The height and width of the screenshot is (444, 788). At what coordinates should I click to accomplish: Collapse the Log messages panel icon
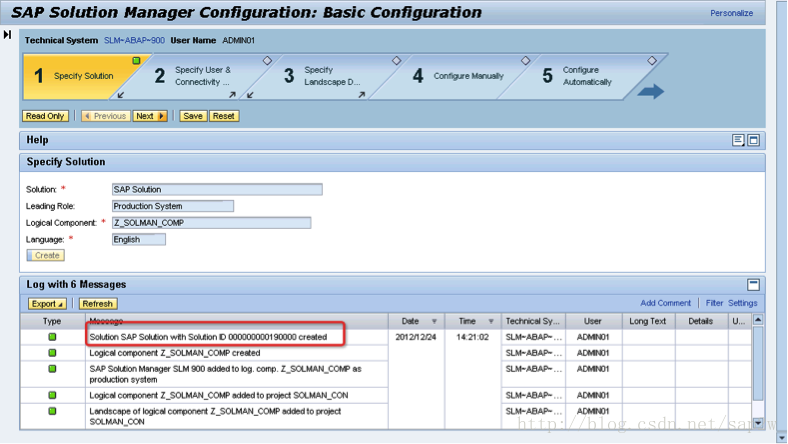click(753, 285)
